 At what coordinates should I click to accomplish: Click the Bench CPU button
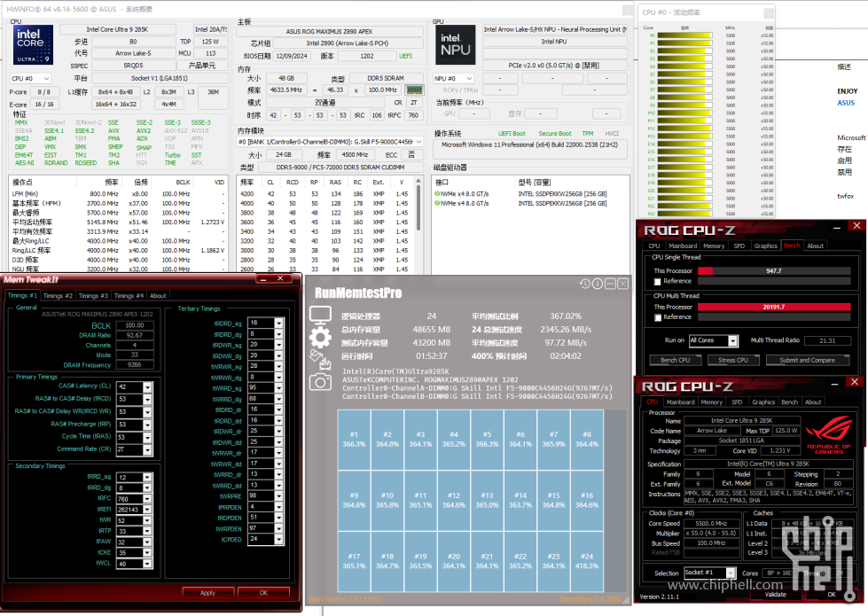tap(675, 361)
